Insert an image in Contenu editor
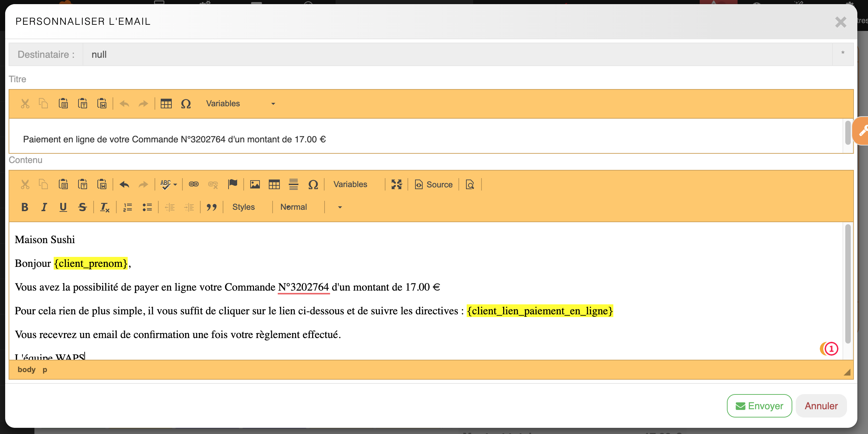 pyautogui.click(x=255, y=185)
